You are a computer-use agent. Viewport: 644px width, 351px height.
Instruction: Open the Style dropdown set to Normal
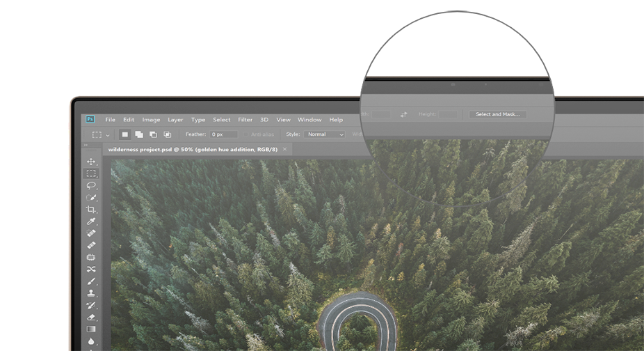[x=325, y=134]
